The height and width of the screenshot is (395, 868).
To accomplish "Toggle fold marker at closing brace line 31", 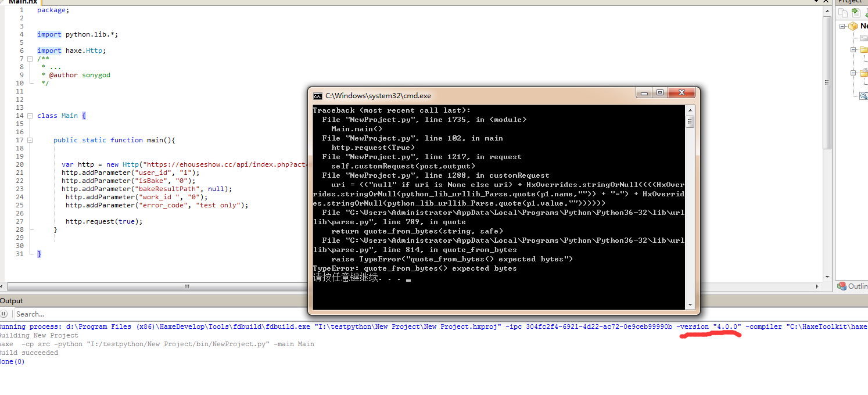I will 30,253.
